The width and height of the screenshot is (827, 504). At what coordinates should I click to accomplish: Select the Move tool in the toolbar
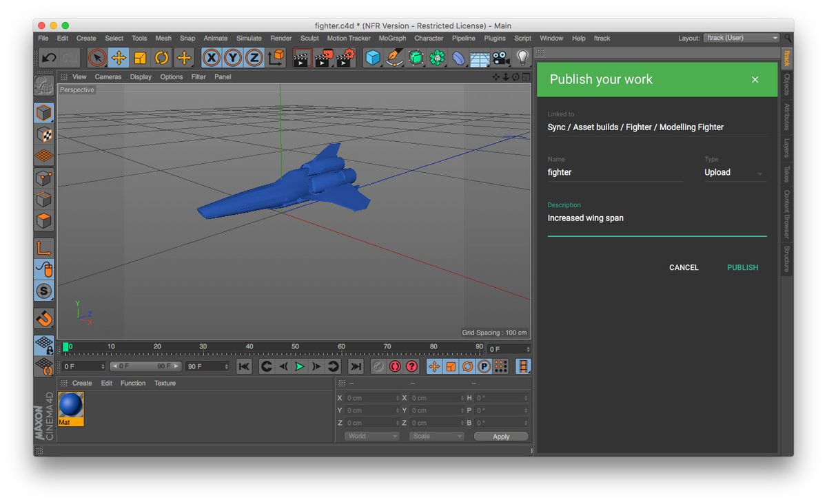(119, 58)
